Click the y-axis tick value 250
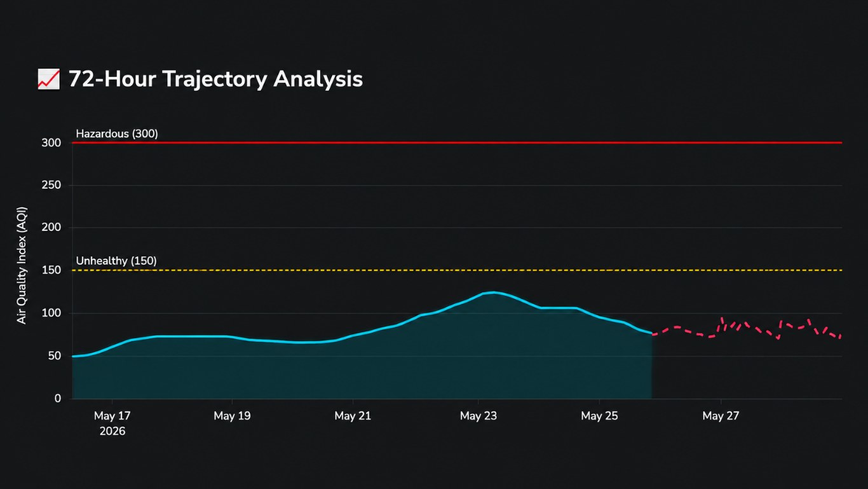Viewport: 868px width, 489px height. (51, 186)
